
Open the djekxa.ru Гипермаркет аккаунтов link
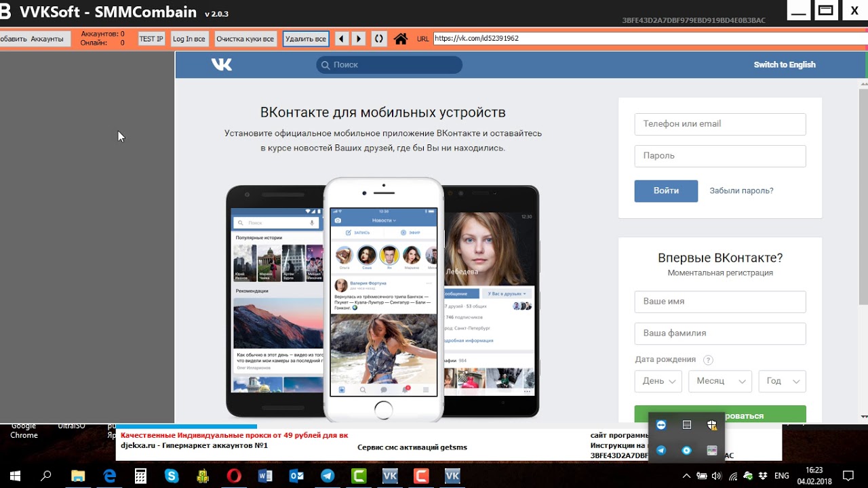[195, 445]
